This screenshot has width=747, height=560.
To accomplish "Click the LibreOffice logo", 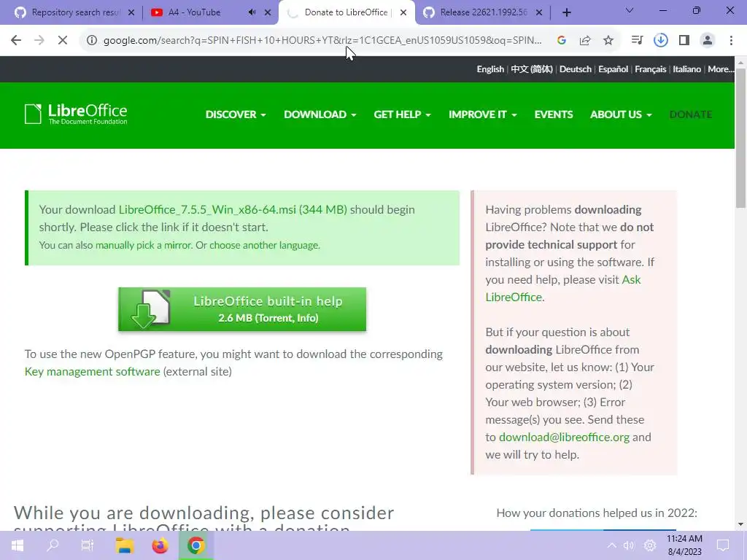I will coord(76,114).
